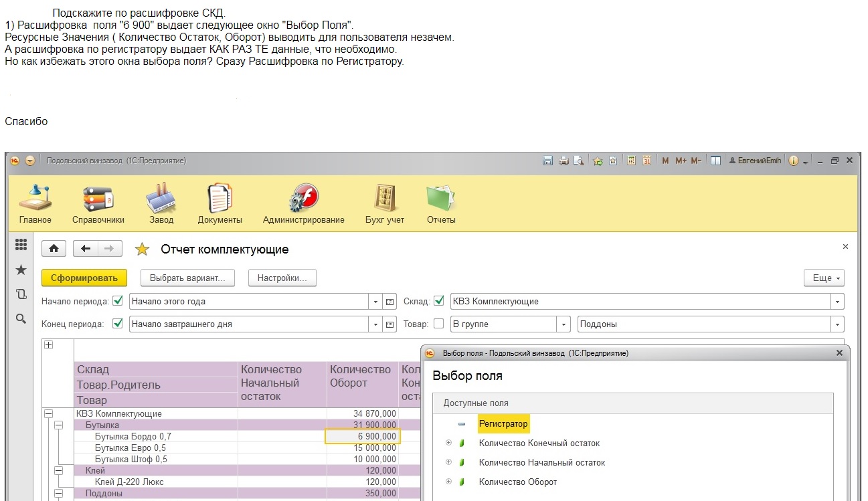Click the Настройки... button
Image resolution: width=868 pixels, height=501 pixels.
[x=282, y=278]
